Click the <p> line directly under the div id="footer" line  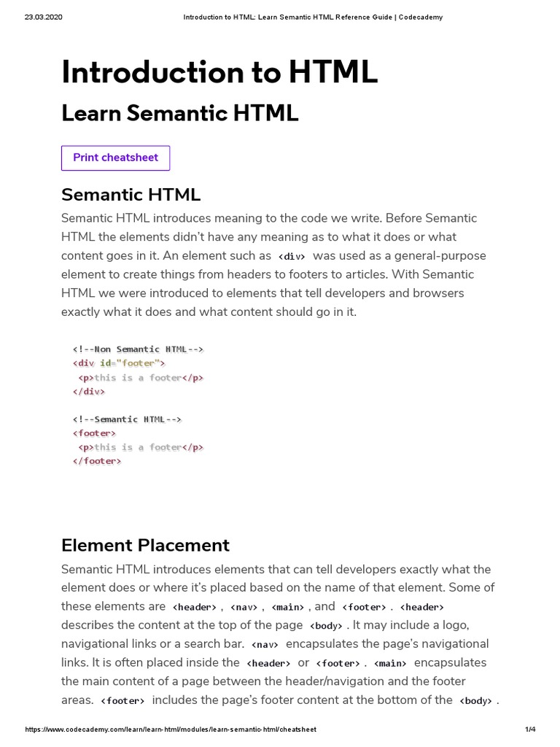141,377
